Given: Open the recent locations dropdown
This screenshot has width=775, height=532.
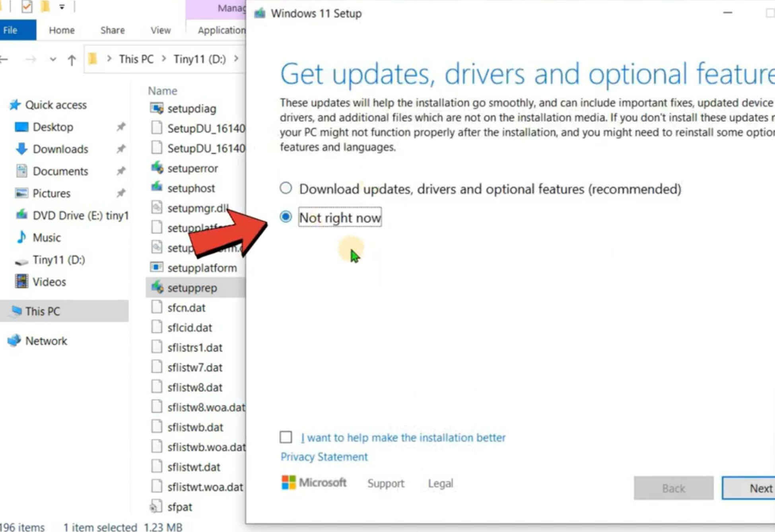Looking at the screenshot, I should [52, 60].
